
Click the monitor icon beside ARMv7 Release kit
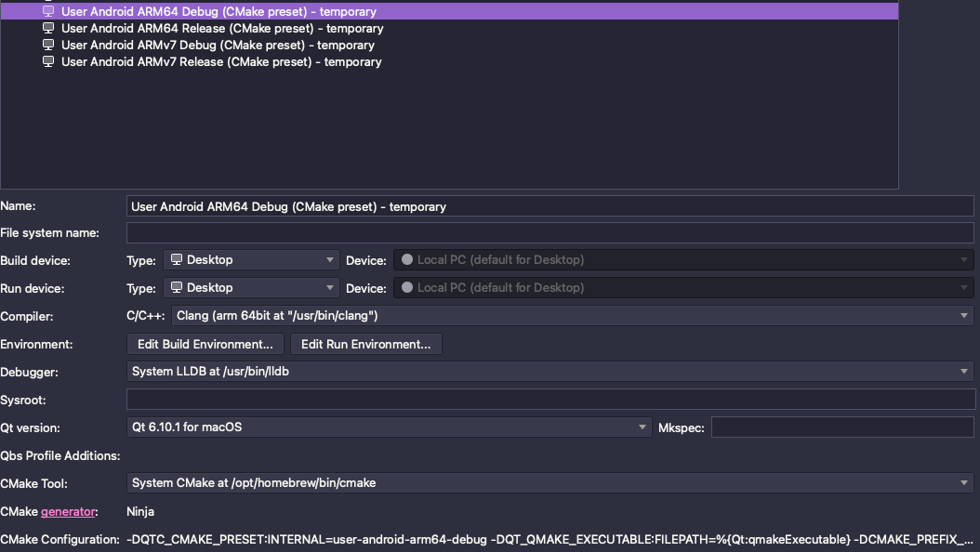pyautogui.click(x=47, y=61)
